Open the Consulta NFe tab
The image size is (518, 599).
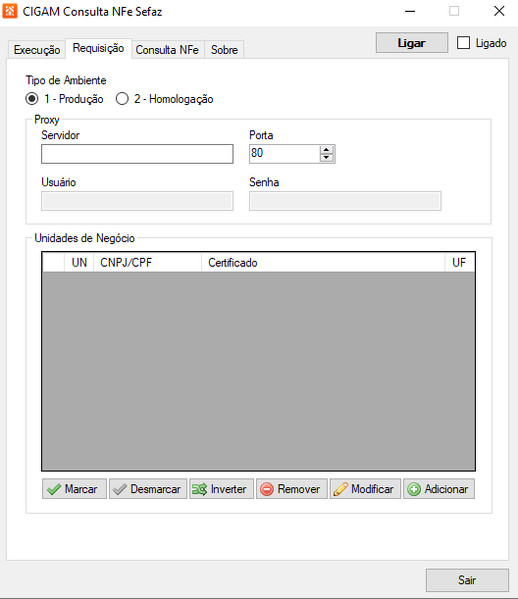[x=167, y=50]
